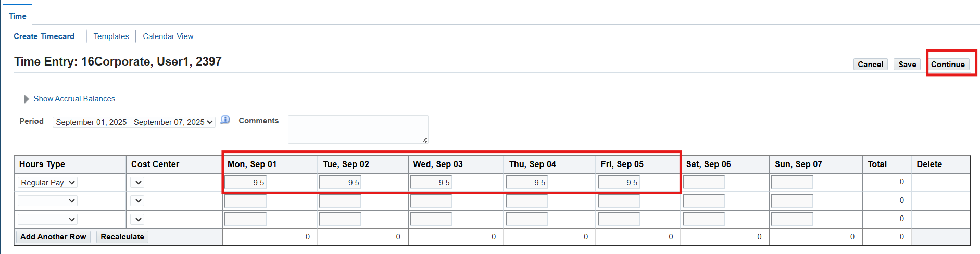Switch to the Time tab
Image resolution: width=980 pixels, height=254 pixels.
point(18,16)
